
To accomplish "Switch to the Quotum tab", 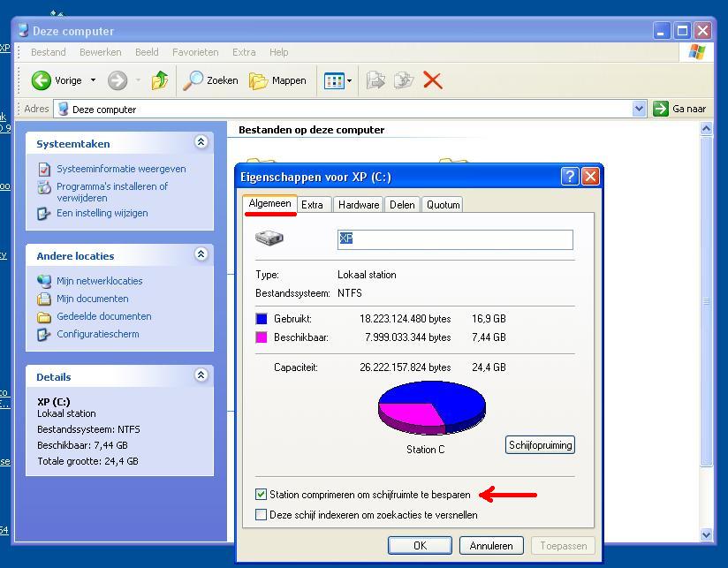I will (443, 205).
